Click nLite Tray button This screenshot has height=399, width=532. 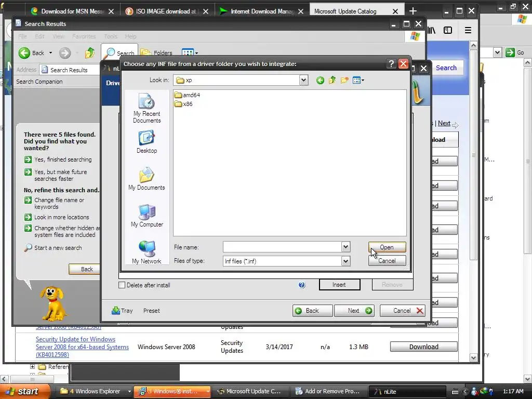click(x=122, y=311)
